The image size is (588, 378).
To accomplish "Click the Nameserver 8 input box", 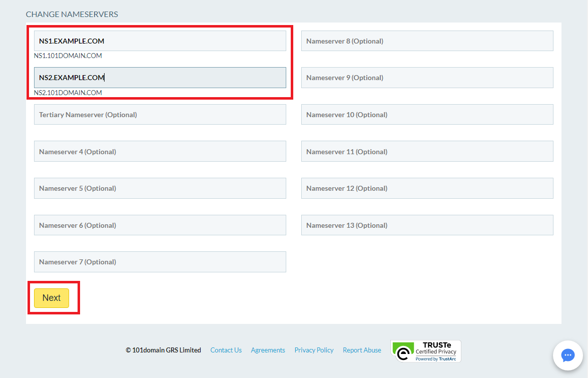I will (x=427, y=41).
